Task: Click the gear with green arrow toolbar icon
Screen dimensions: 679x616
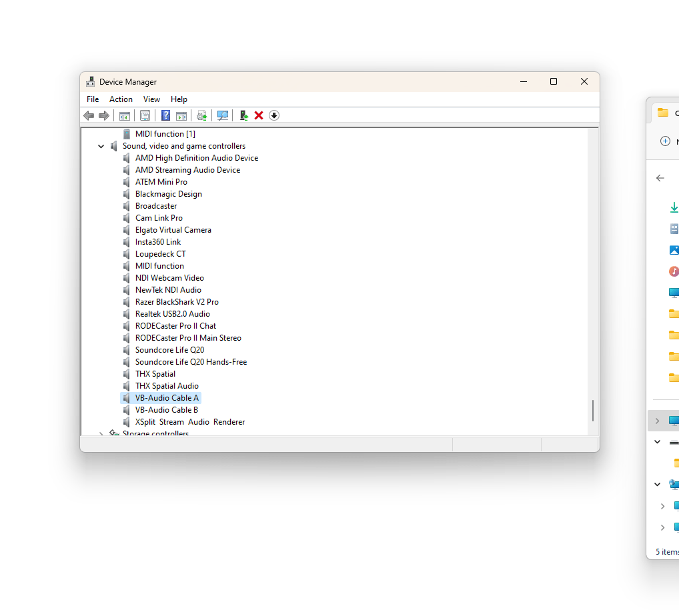Action: [202, 115]
